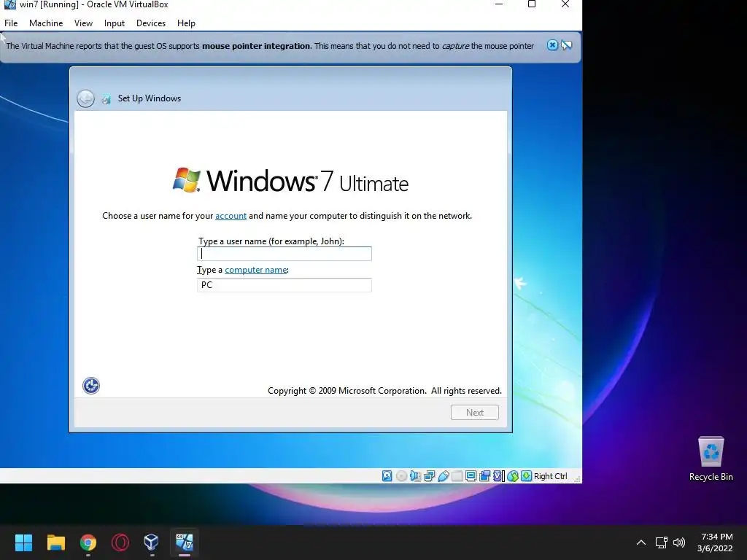This screenshot has height=560, width=747.
Task: Open the computer name help link
Action: click(x=256, y=270)
